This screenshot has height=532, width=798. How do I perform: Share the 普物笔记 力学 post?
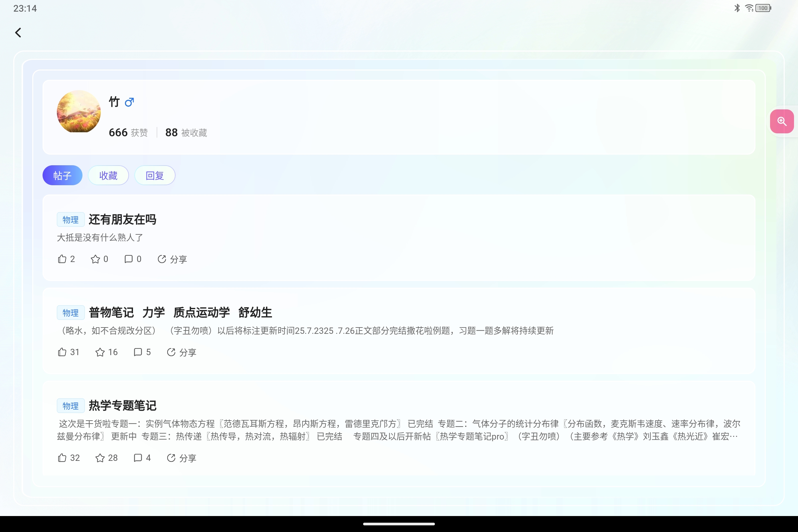point(181,352)
